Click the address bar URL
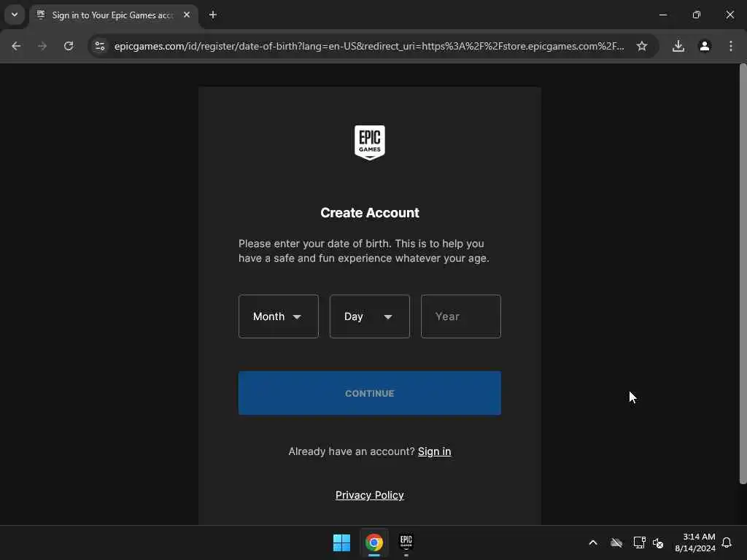This screenshot has width=747, height=560. (x=368, y=46)
